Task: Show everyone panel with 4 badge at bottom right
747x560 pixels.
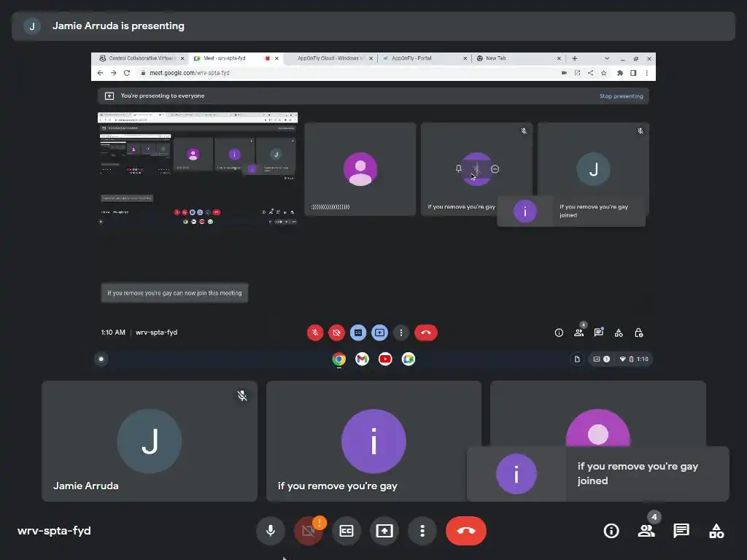Action: 646,531
